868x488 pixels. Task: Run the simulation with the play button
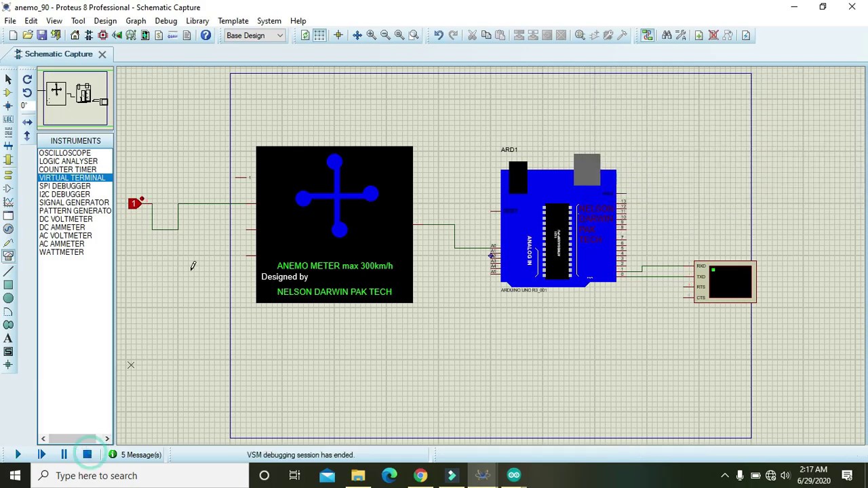[18, 455]
